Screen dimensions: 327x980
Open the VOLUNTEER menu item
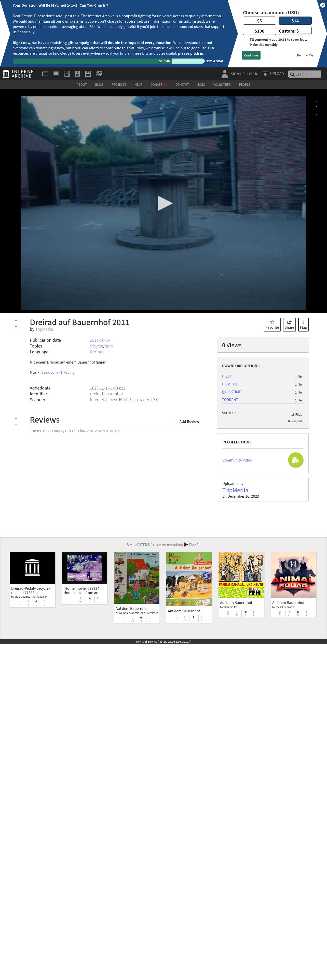click(x=222, y=85)
